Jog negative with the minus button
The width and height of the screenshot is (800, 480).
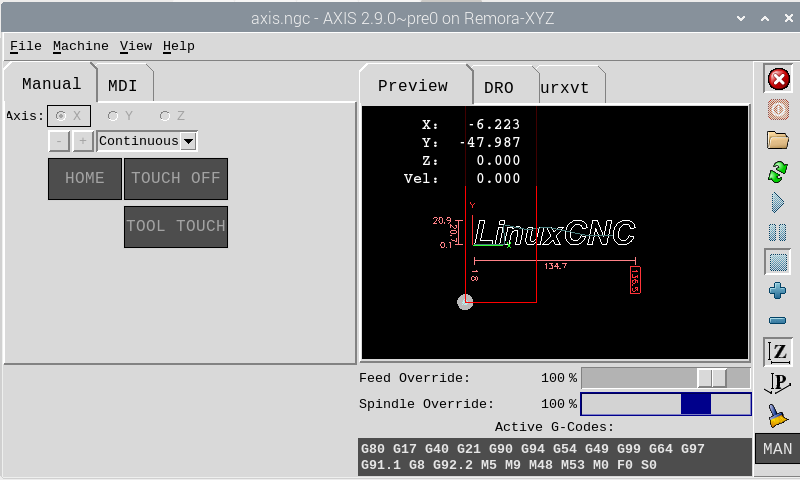[x=59, y=141]
